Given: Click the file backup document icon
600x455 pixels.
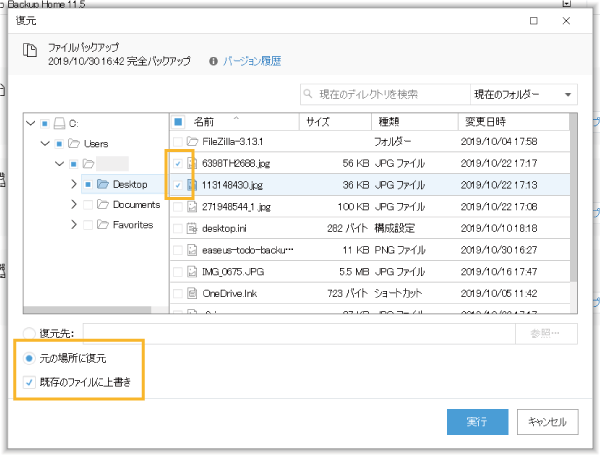Looking at the screenshot, I should (x=29, y=50).
